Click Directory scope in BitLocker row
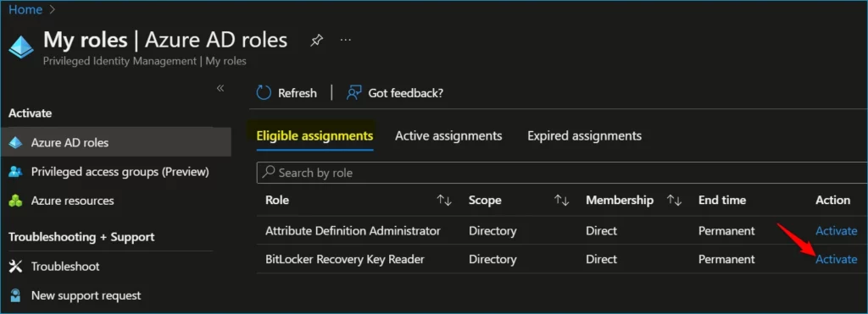The width and height of the screenshot is (868, 314). [492, 259]
